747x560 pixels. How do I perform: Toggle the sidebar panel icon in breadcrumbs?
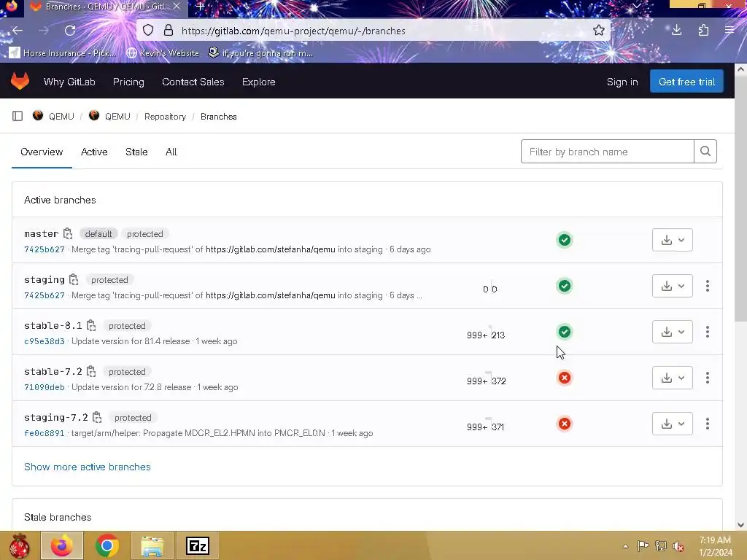click(x=18, y=116)
